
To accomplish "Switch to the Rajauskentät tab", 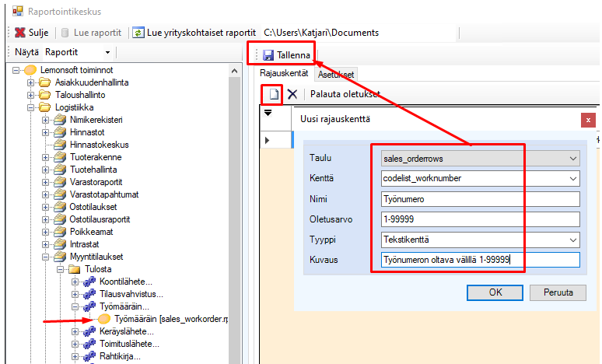I will tap(285, 74).
